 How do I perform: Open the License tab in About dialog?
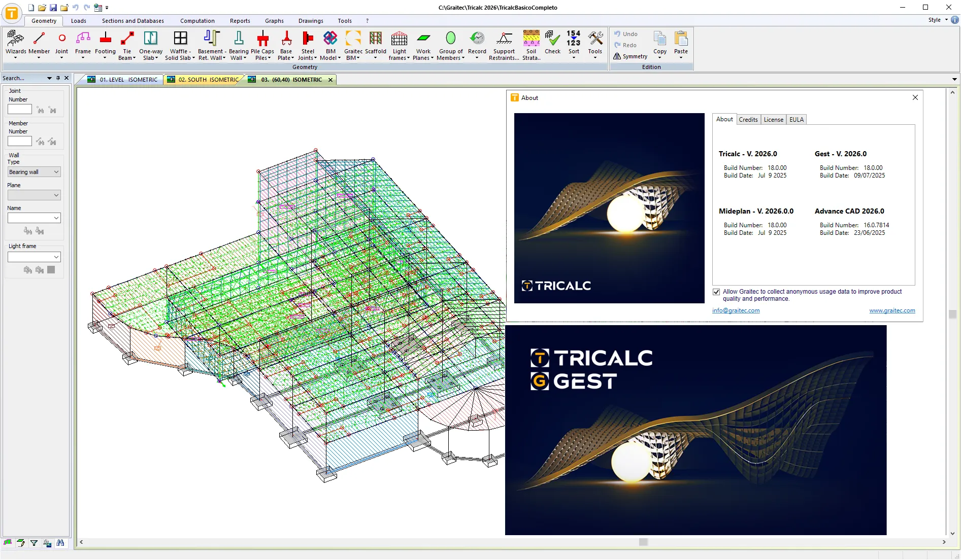[774, 120]
